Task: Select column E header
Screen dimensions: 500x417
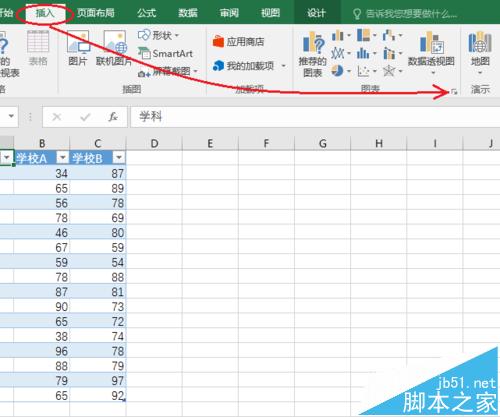Action: coord(210,143)
